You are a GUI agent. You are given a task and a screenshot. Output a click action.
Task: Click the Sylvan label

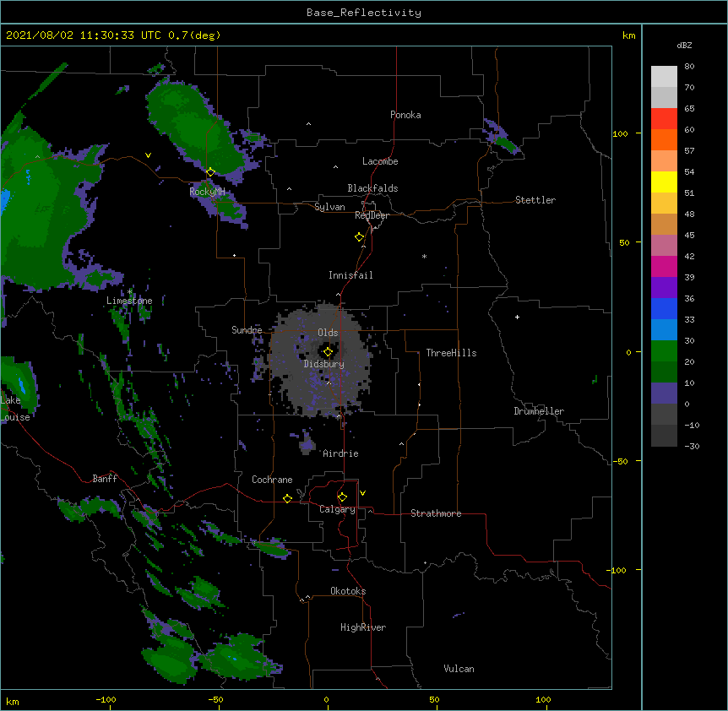[329, 207]
